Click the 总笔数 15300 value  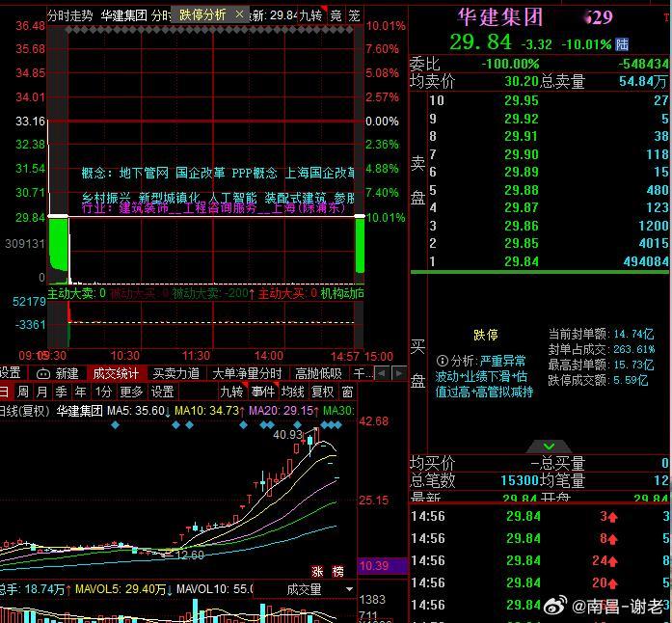tap(520, 480)
